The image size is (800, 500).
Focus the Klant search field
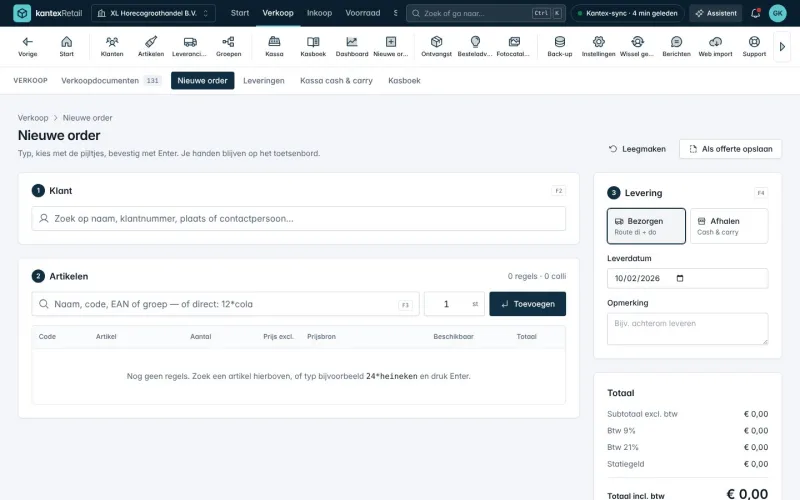(x=298, y=218)
